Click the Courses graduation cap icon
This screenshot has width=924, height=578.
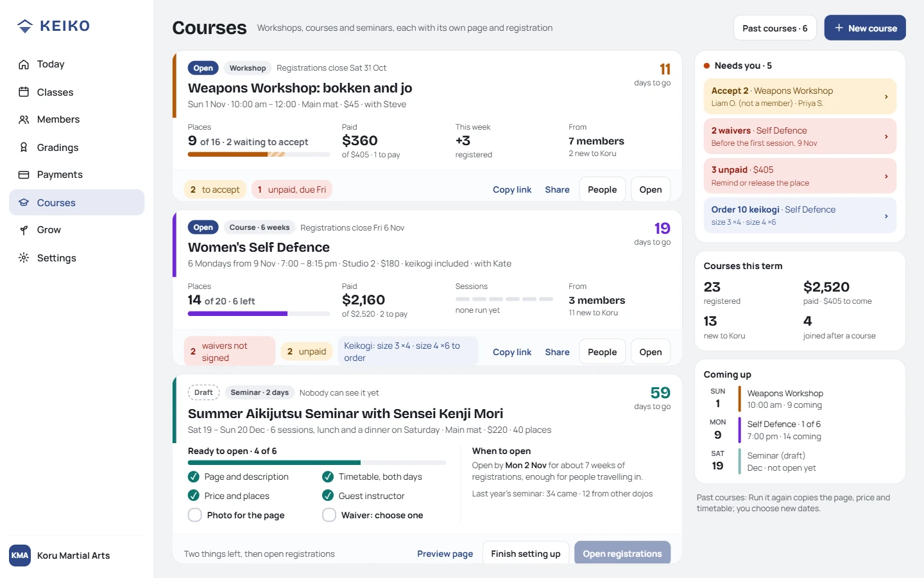click(24, 202)
